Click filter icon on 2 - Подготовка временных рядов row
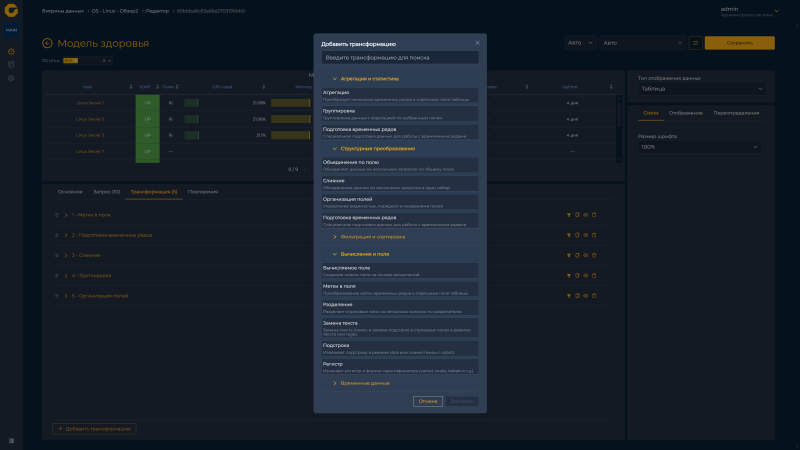 click(x=569, y=235)
